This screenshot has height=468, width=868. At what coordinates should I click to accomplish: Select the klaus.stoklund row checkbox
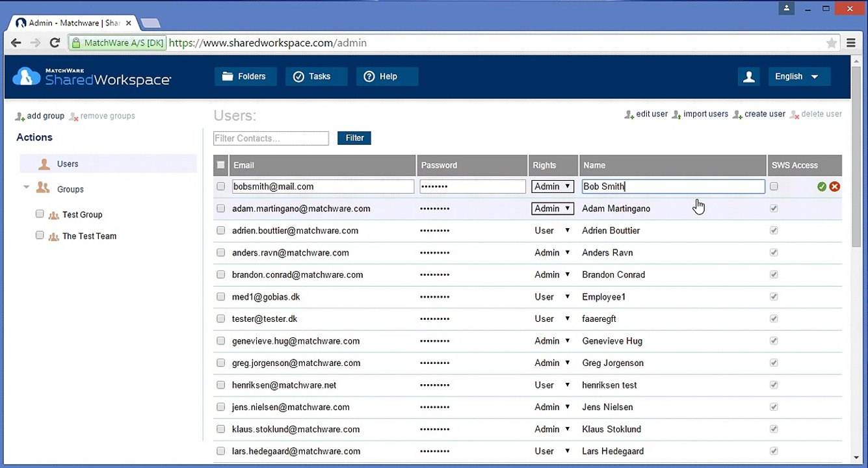[221, 430]
